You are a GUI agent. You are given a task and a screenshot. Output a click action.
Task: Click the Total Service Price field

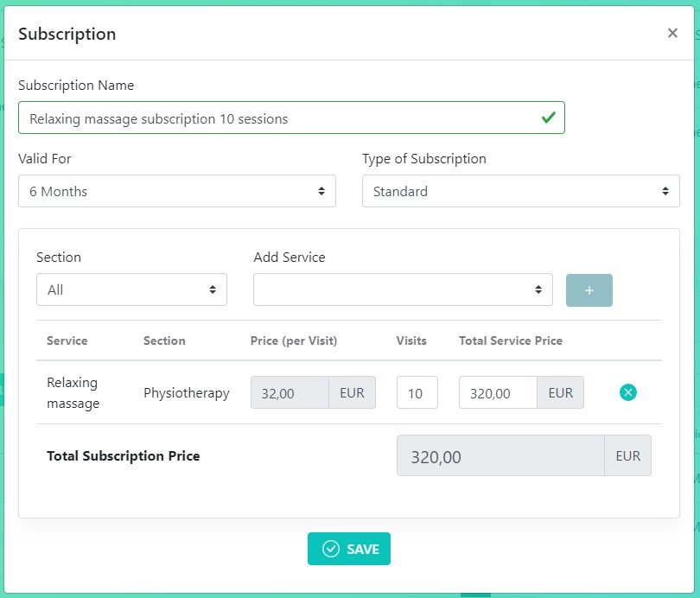pos(498,393)
